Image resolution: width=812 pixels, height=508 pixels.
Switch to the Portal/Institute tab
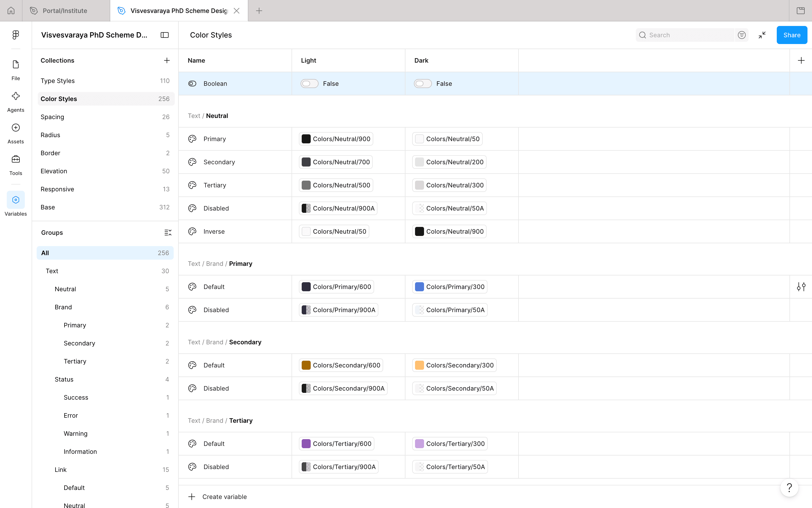(66, 10)
